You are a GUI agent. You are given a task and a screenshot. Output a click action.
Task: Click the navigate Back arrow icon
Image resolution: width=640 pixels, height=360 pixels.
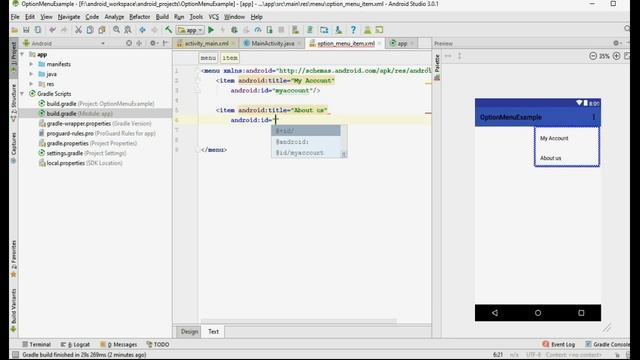coord(142,30)
